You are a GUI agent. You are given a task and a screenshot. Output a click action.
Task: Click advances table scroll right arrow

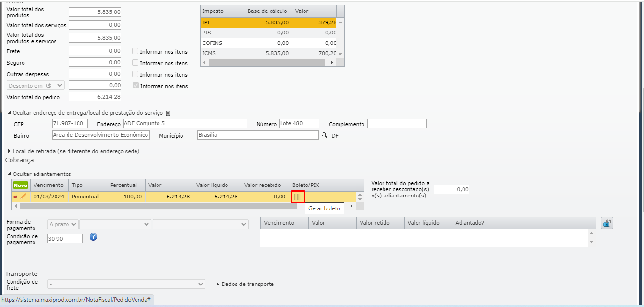(352, 206)
